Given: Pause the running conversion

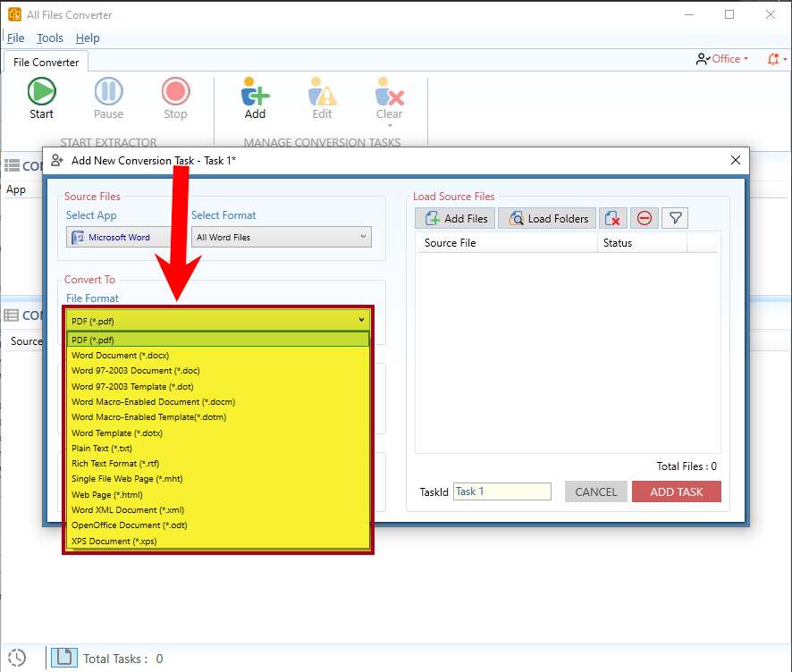Looking at the screenshot, I should click(x=108, y=92).
